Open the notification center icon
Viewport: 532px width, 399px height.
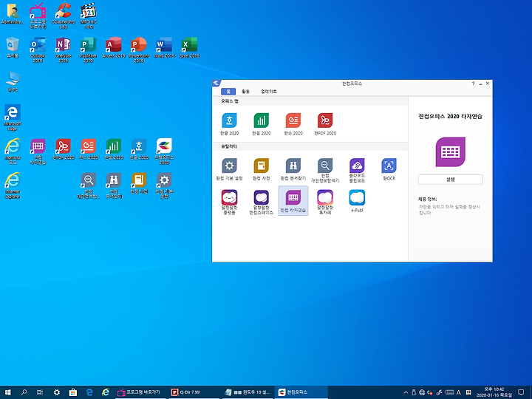[521, 392]
